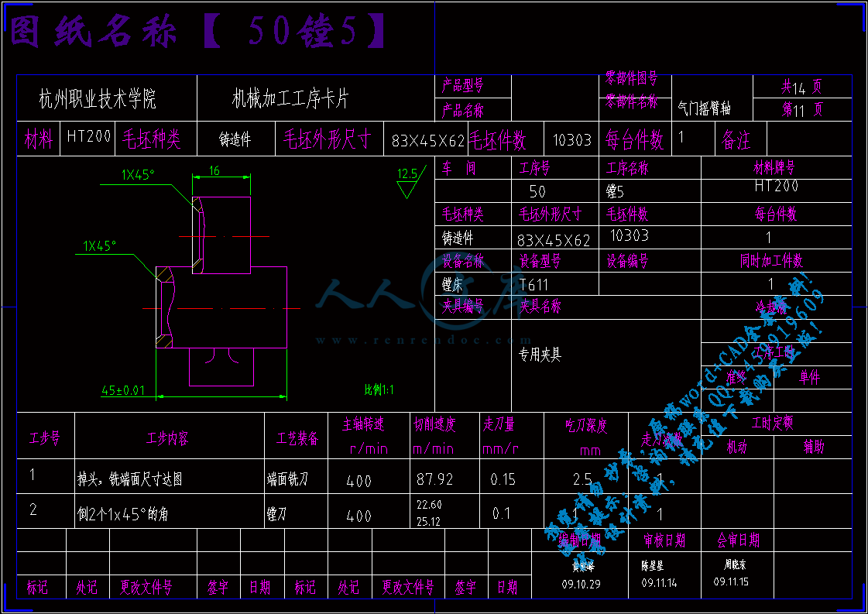
Task: Select the text '杭州职业技术学院'
Action: pyautogui.click(x=98, y=99)
